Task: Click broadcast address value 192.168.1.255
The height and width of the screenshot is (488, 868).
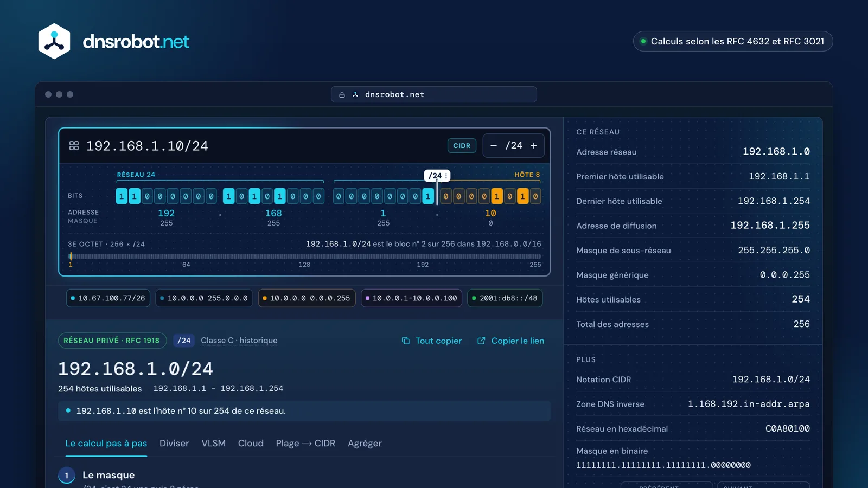Action: click(770, 226)
